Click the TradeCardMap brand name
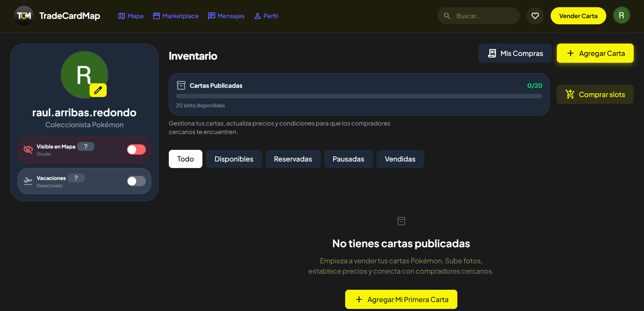 (70, 16)
